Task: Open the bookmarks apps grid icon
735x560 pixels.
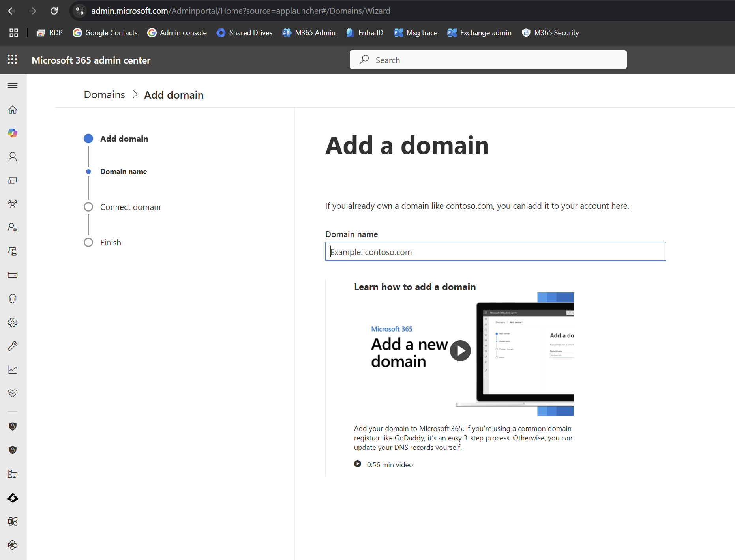Action: click(14, 33)
